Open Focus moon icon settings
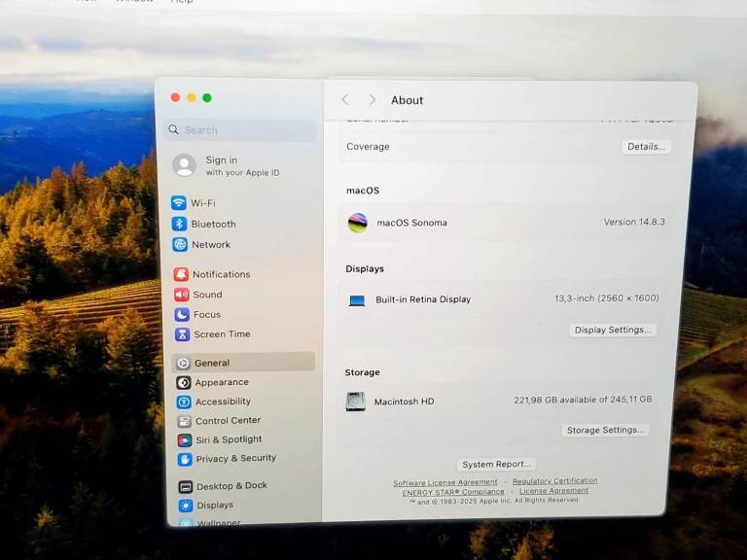The width and height of the screenshot is (747, 560). [x=182, y=315]
